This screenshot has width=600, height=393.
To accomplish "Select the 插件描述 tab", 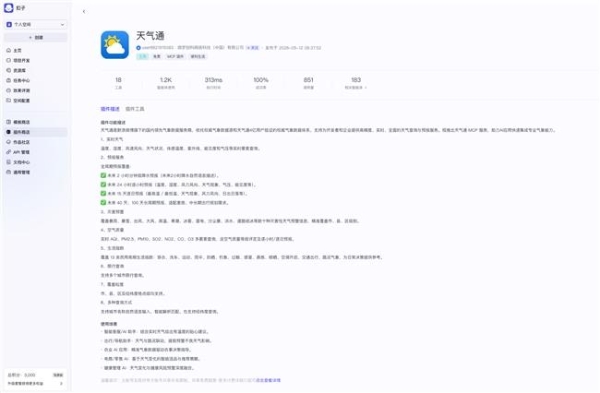I will [x=110, y=109].
